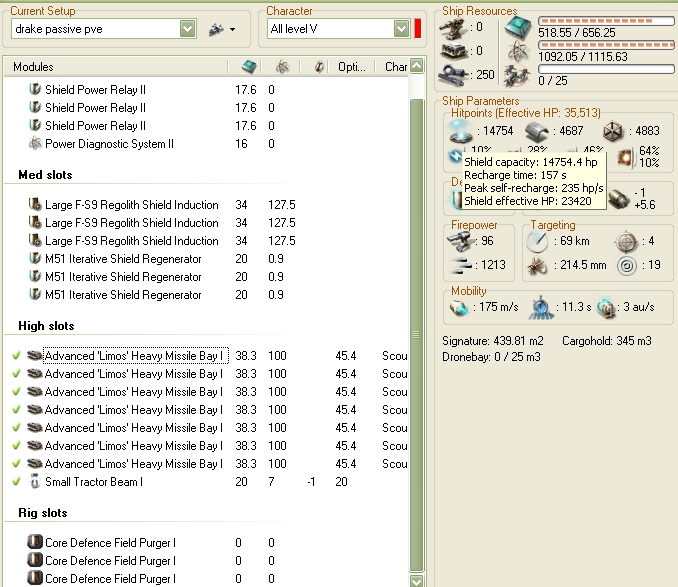
Task: Toggle checkmark of first Heavy Missile Bay
Action: (x=16, y=356)
